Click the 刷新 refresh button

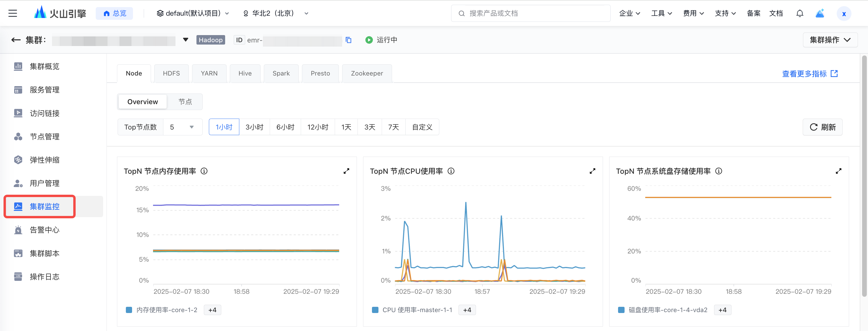pyautogui.click(x=823, y=127)
